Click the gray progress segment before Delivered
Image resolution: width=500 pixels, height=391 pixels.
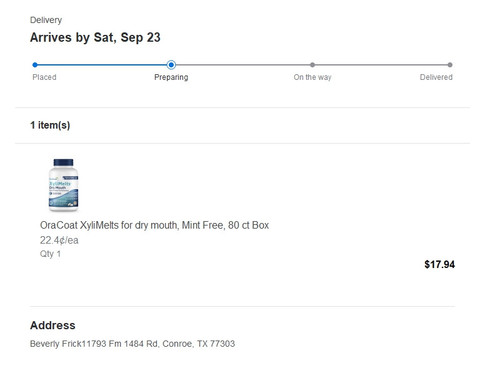(381, 65)
